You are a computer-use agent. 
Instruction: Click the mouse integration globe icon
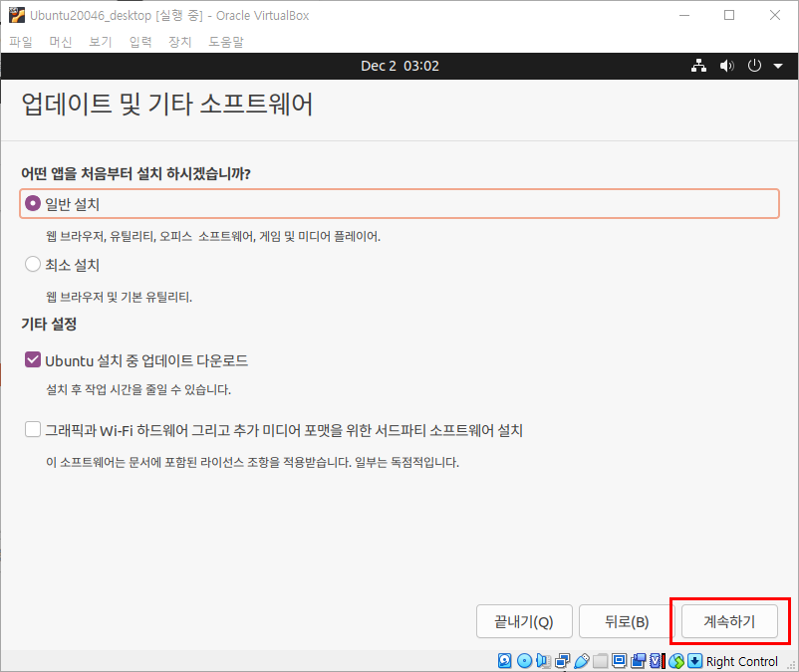(x=676, y=661)
